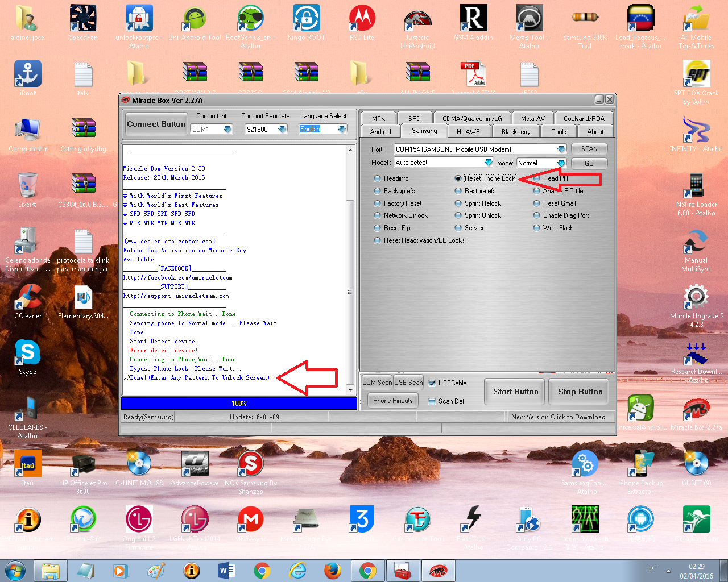Open the Language Select dropdown
This screenshot has height=582, width=728.
pyautogui.click(x=342, y=130)
